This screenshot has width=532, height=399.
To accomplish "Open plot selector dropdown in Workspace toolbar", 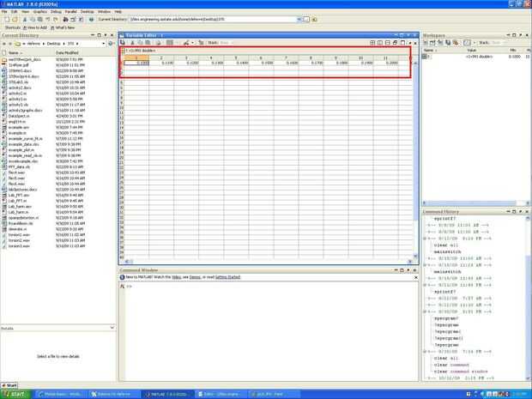I will (475, 42).
